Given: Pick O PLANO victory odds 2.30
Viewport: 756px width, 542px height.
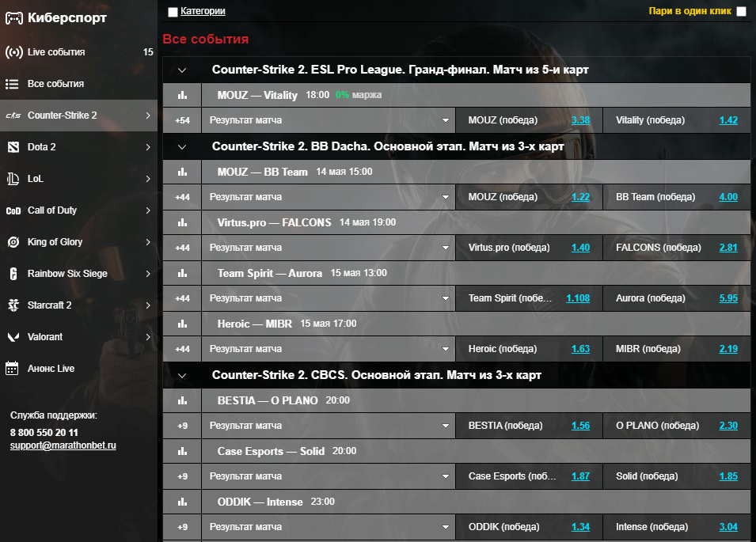Looking at the screenshot, I should 728,426.
